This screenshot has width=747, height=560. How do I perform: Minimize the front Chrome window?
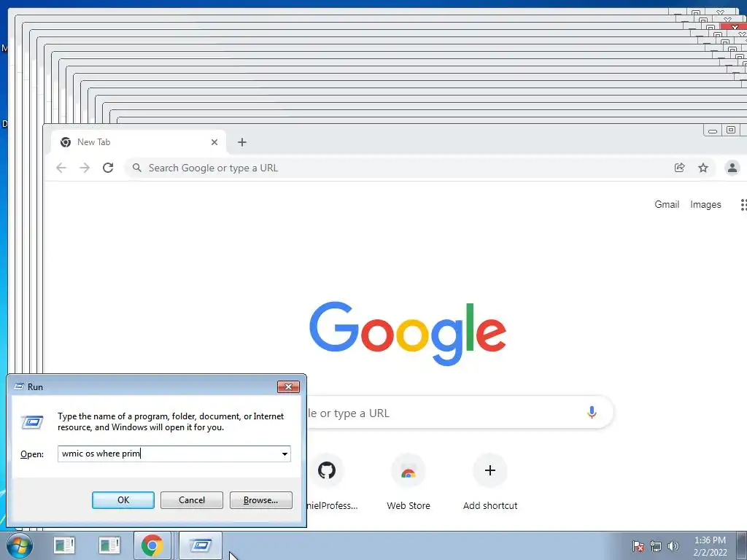[713, 131]
